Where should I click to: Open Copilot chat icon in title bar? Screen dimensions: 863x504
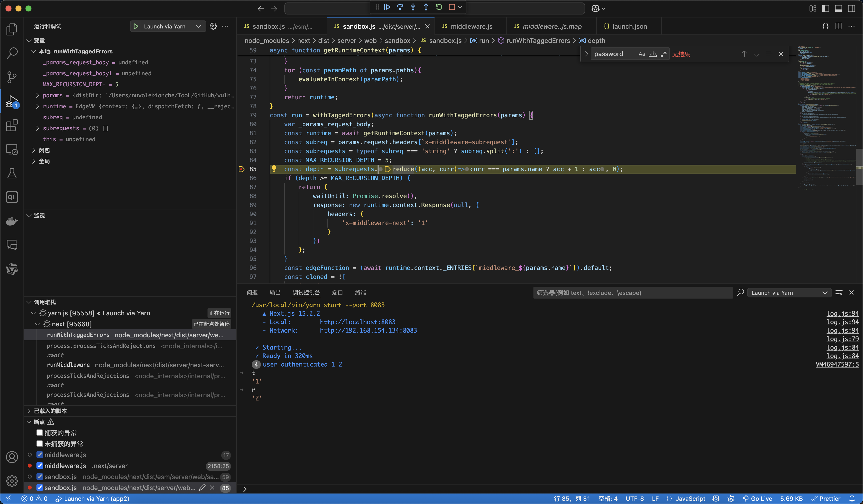click(x=596, y=8)
